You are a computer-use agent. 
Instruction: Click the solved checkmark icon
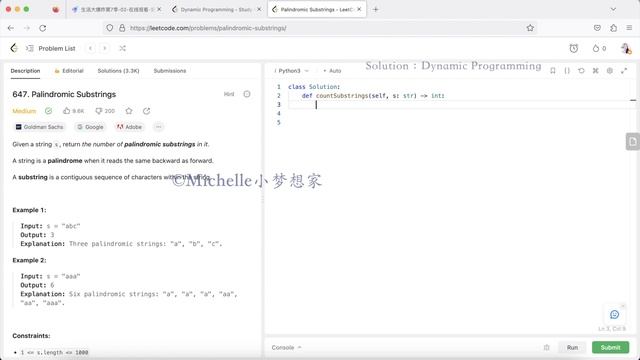pyautogui.click(x=49, y=111)
